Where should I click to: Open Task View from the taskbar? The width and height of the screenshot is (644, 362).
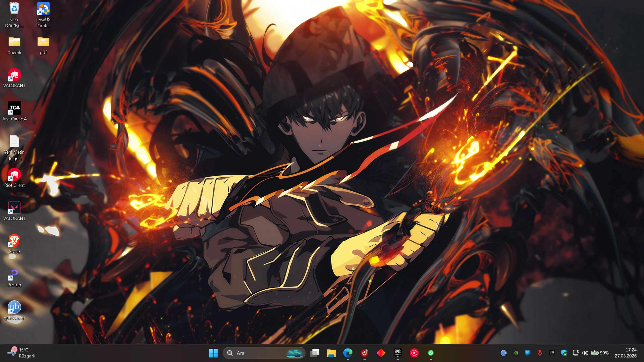(x=314, y=353)
